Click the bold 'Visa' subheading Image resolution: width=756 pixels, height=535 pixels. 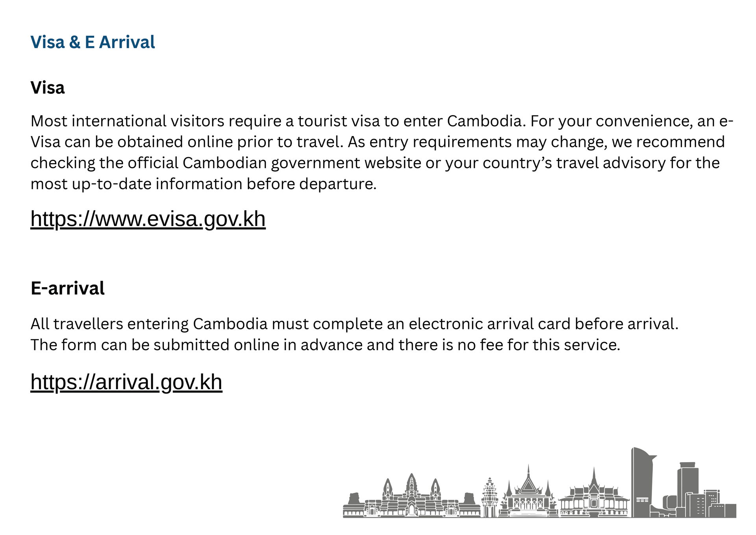coord(48,87)
